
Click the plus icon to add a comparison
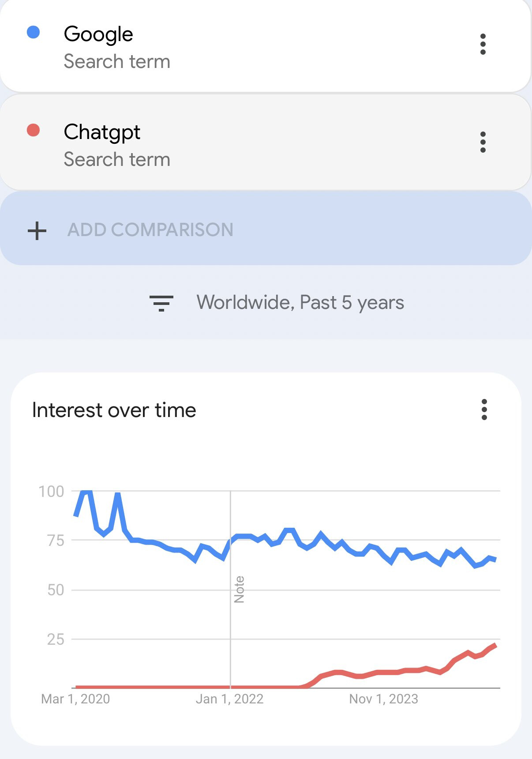37,231
